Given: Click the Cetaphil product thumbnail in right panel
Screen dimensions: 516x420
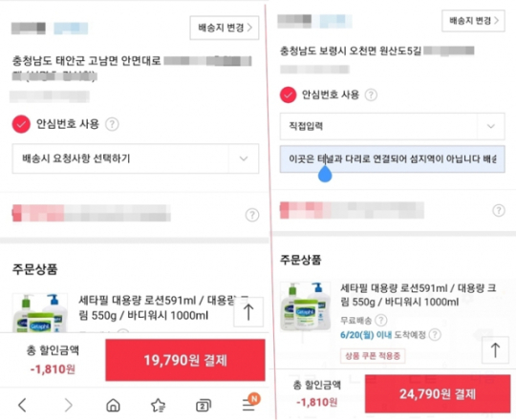Looking at the screenshot, I should click(306, 306).
